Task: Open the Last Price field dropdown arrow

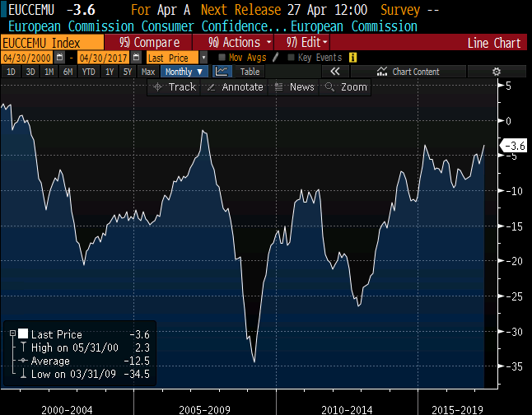Action: coord(203,58)
